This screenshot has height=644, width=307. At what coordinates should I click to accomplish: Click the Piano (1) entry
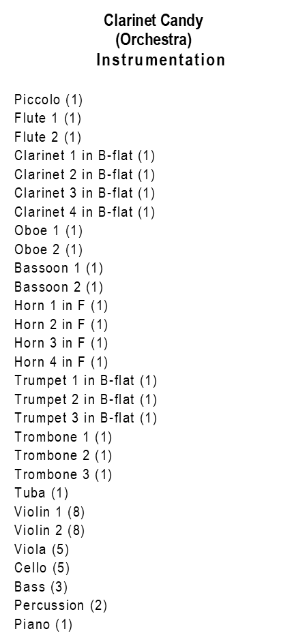pos(44,625)
